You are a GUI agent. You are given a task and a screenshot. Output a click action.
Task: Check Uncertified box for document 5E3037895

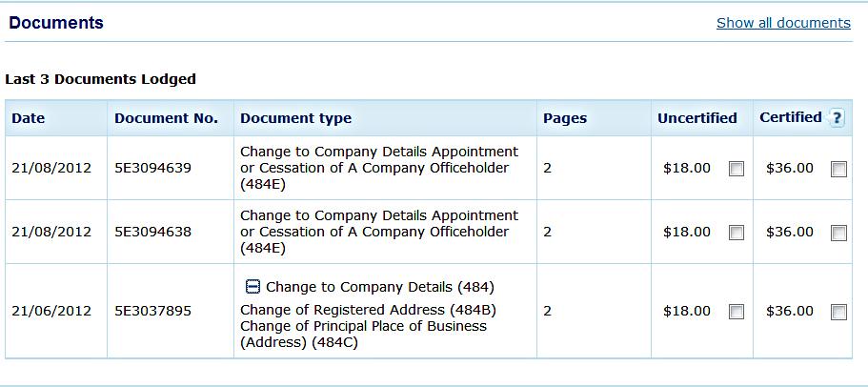point(736,312)
